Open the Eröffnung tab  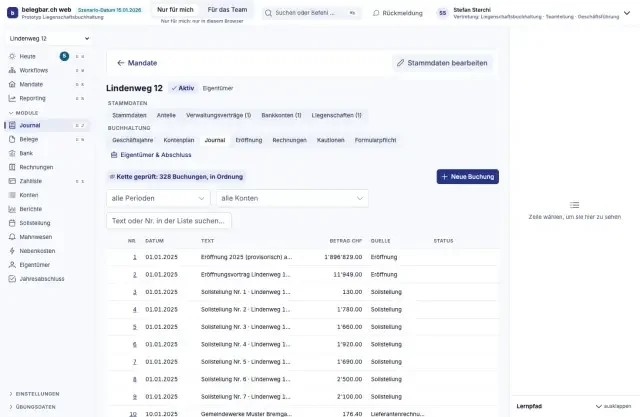[249, 140]
